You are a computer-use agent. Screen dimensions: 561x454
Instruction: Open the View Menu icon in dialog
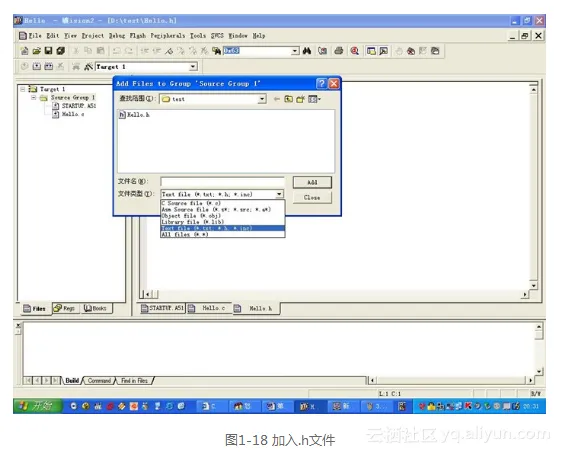[x=314, y=99]
